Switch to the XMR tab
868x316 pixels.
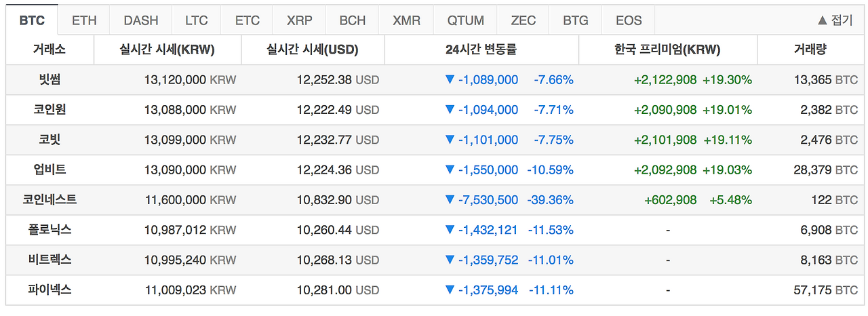(406, 20)
